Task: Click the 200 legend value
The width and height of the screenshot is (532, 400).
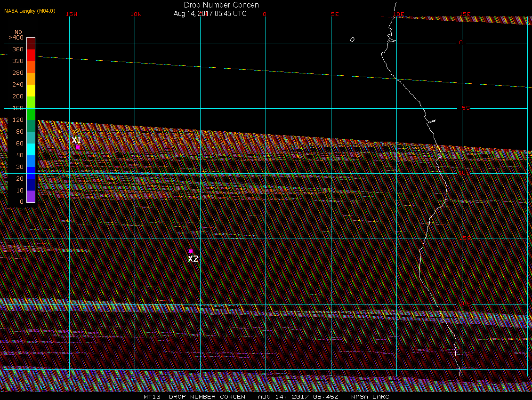Action: 17,96
